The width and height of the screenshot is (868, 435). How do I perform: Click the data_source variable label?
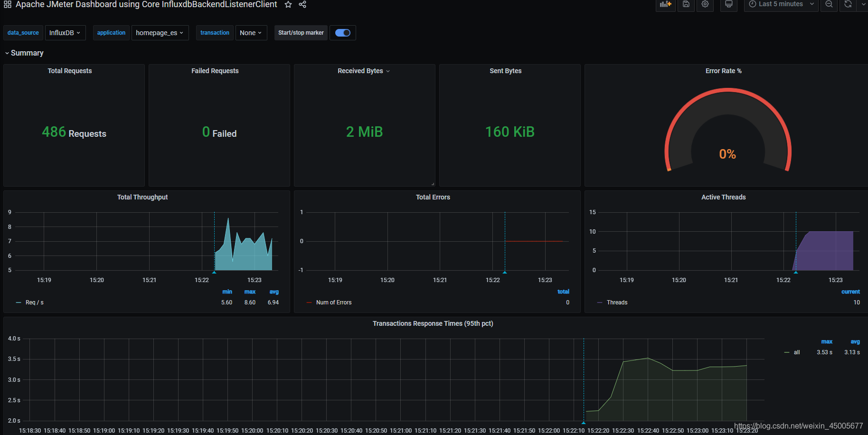[x=23, y=33]
